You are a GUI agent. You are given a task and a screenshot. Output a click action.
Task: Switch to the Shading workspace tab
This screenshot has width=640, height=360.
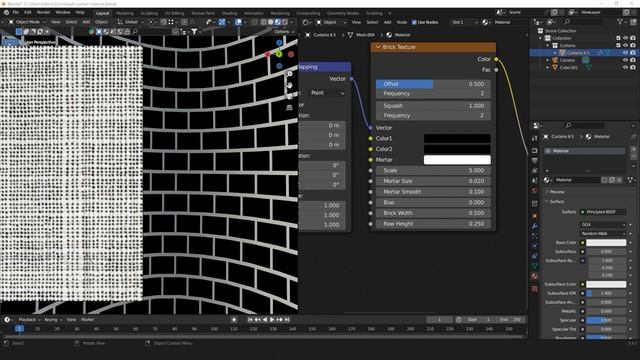(x=229, y=13)
